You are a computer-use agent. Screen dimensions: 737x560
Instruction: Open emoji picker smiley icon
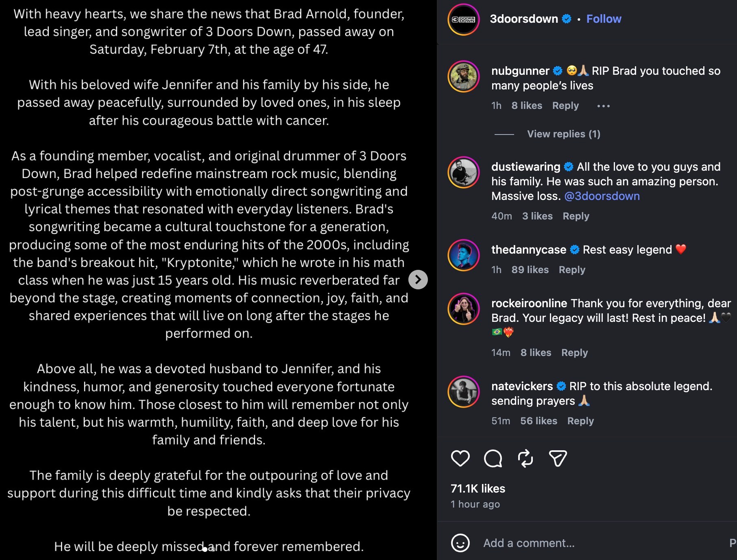click(460, 543)
